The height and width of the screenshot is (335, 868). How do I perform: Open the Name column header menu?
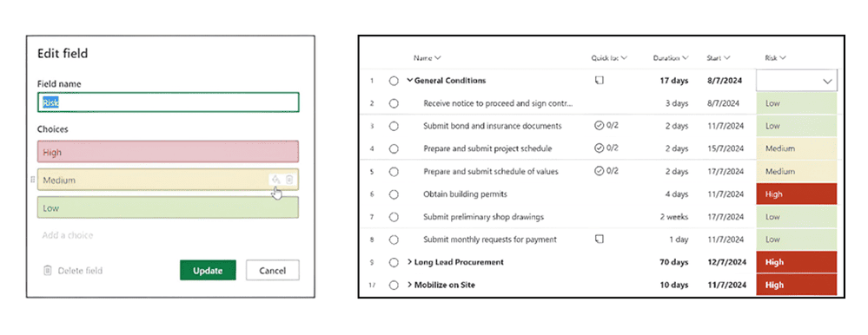(x=427, y=57)
